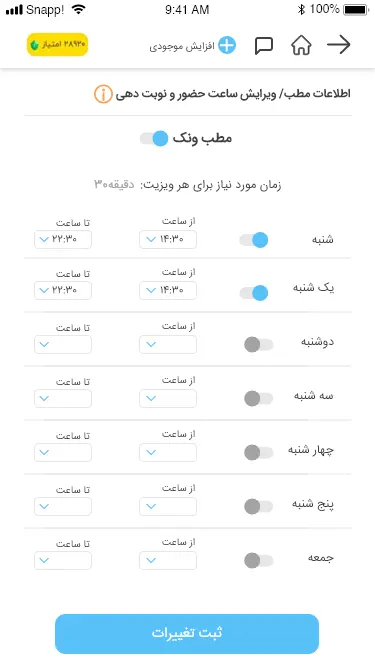The width and height of the screenshot is (375, 665).
Task: Tap the Wi-Fi icon in status bar
Action: (x=78, y=9)
